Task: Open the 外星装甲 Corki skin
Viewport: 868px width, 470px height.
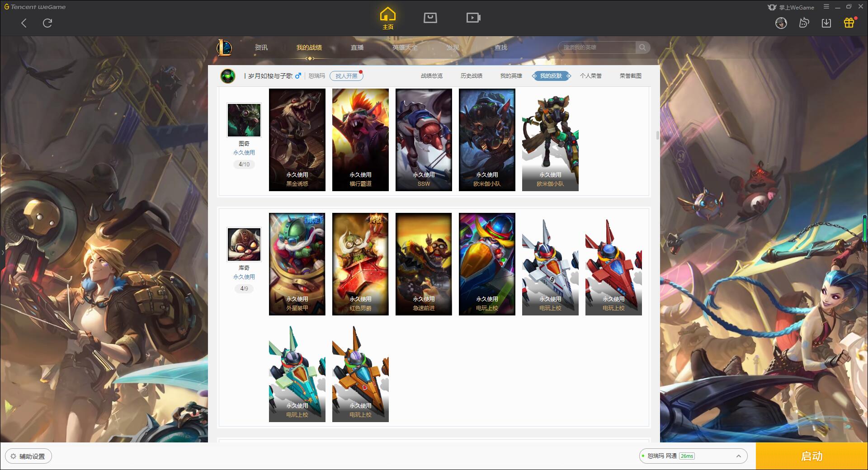Action: coord(297,264)
